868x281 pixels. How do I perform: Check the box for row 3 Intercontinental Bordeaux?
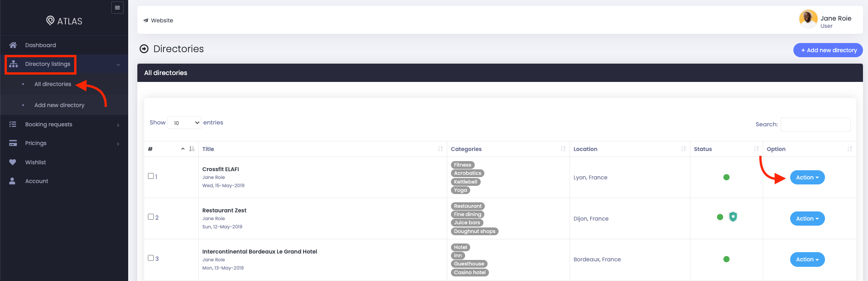pos(151,258)
